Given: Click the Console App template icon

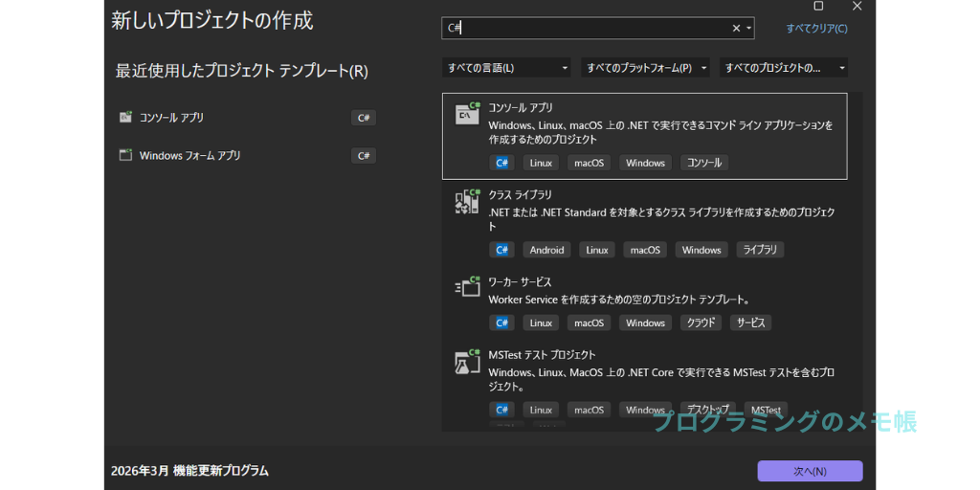Looking at the screenshot, I should pos(467,114).
